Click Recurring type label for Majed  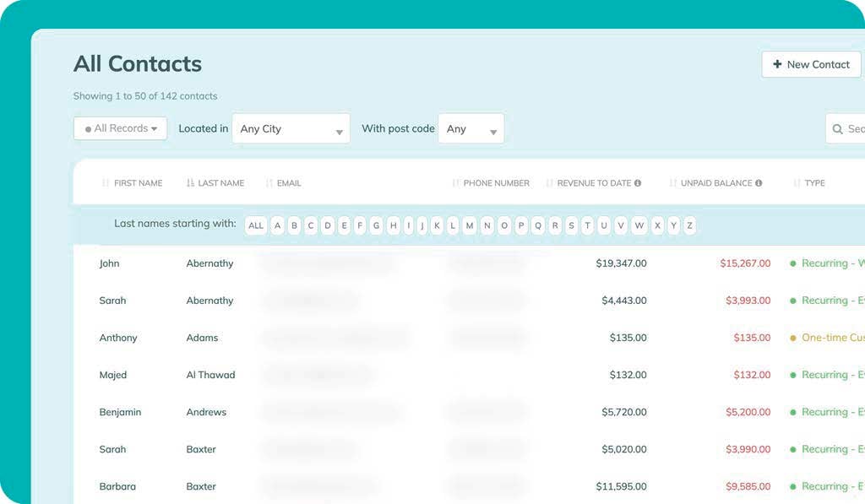(833, 375)
